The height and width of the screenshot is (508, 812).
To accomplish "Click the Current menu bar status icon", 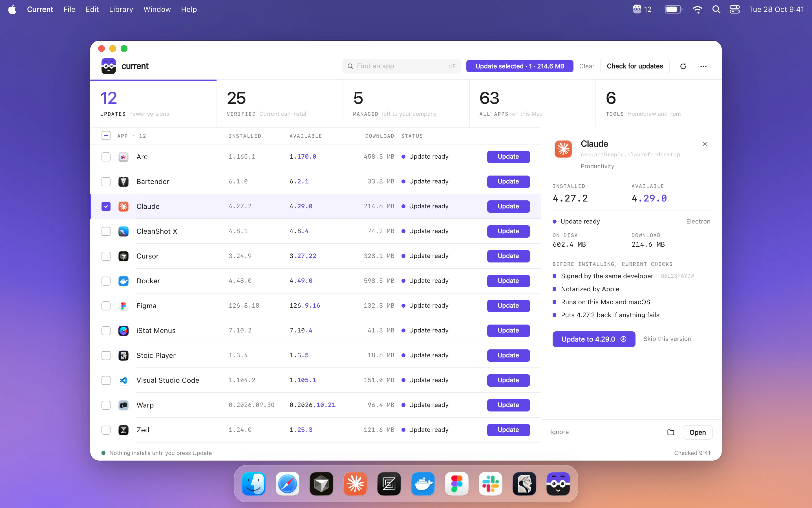I will [642, 9].
